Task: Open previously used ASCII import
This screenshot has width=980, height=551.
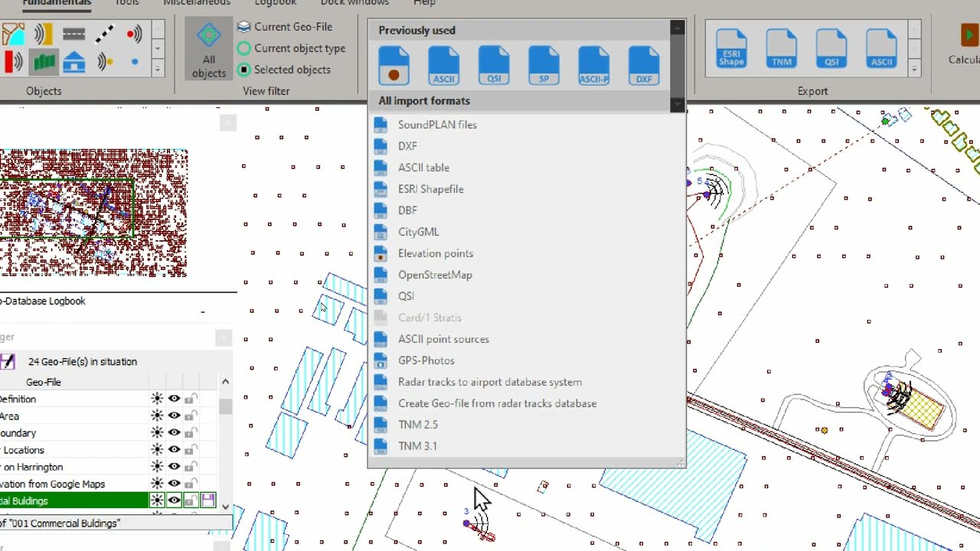Action: click(443, 65)
